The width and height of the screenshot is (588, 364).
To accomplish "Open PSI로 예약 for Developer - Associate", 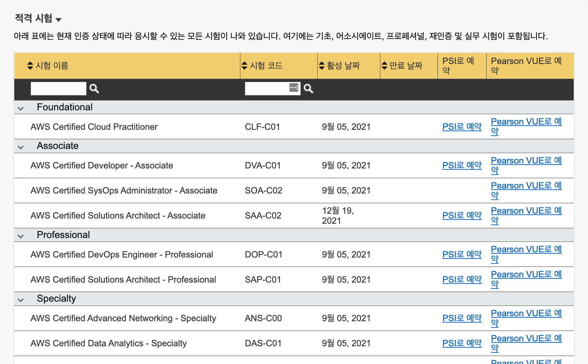I will (462, 165).
